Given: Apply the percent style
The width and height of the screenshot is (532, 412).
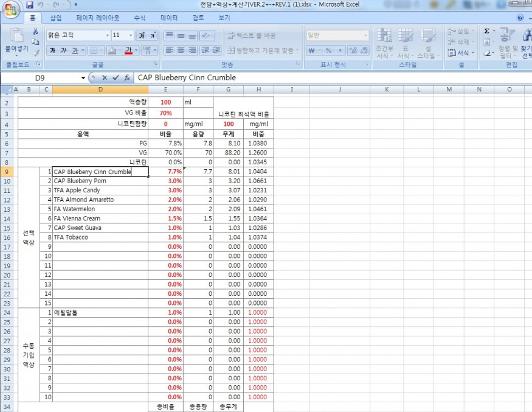Looking at the screenshot, I should 328,51.
